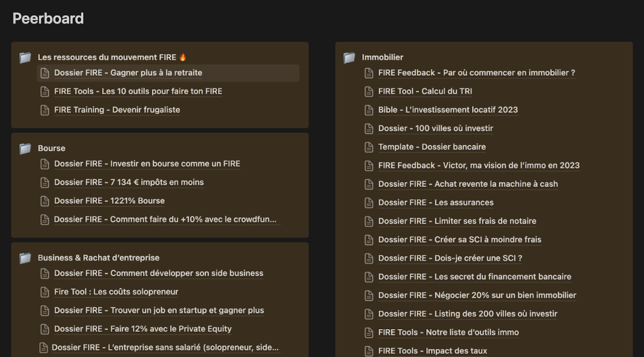Viewport: 644px width, 357px height.
Task: Open Dossier FIRE - Faire 12% avec le Private Equity
Action: pos(143,329)
